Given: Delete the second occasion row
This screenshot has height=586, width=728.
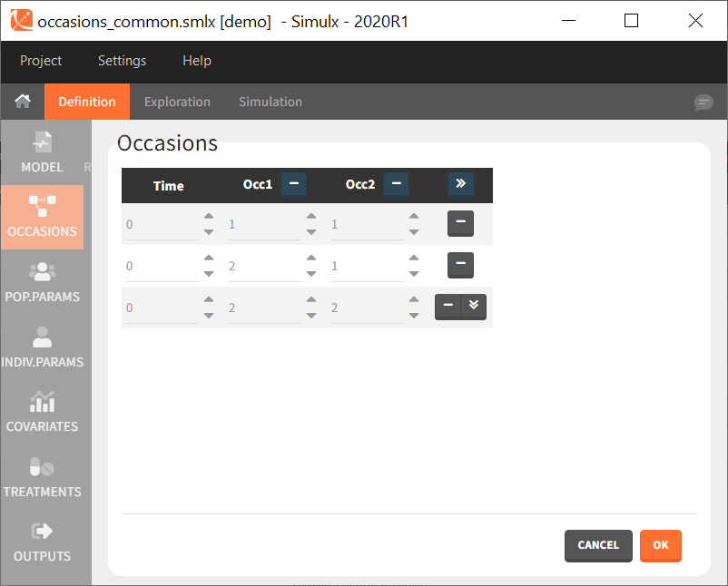Looking at the screenshot, I should click(x=460, y=266).
